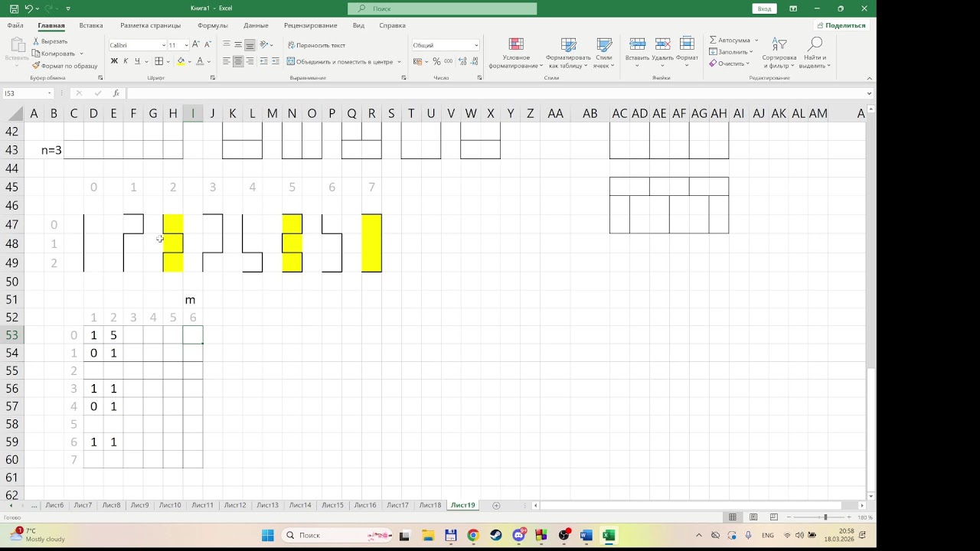
Task: Switch to the Page Layout (Разметка страницы) tab
Action: 151,25
